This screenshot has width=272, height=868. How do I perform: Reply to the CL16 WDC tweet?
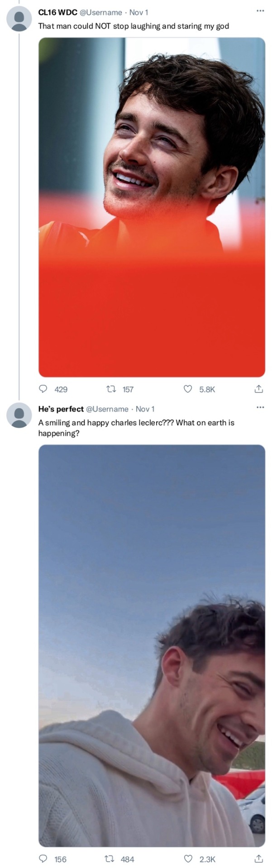43,389
